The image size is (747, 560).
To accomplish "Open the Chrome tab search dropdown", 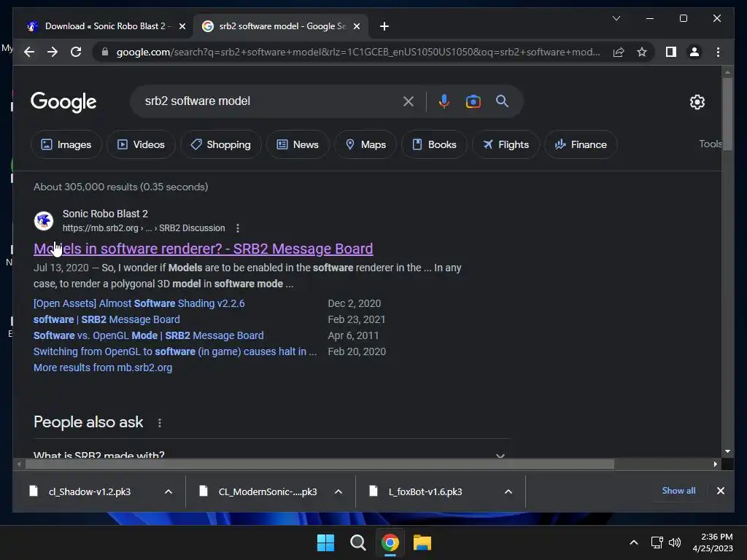I will (616, 18).
